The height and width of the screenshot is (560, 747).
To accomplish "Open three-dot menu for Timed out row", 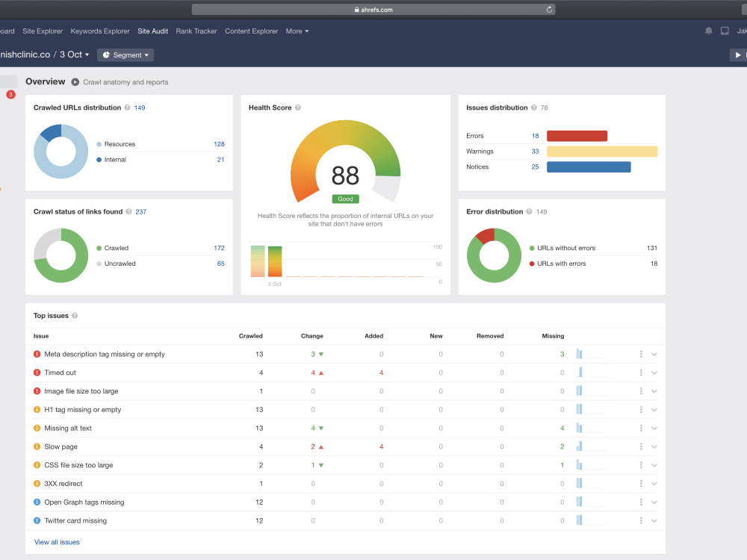I will [x=641, y=373].
